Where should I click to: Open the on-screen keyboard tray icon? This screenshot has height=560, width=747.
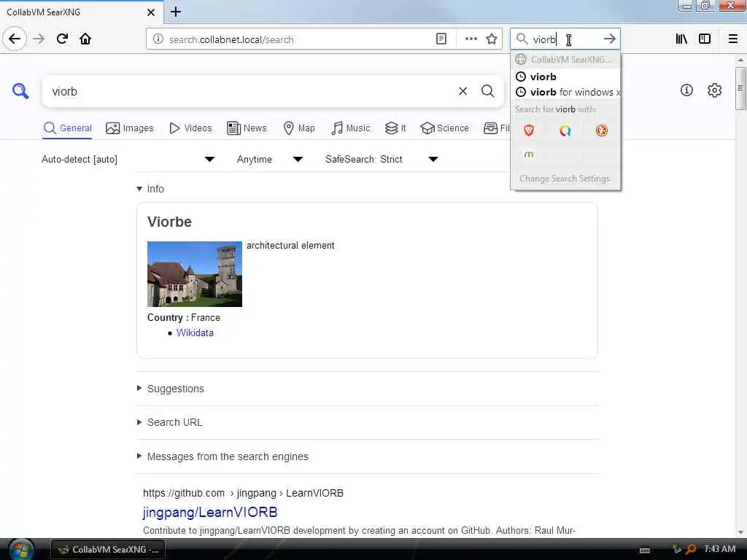(x=645, y=551)
